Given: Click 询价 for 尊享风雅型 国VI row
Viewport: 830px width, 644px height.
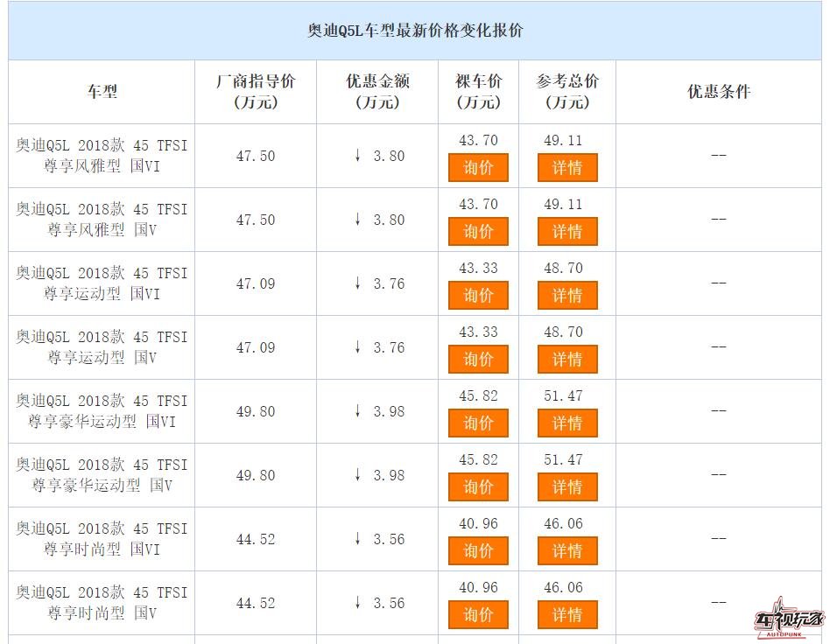Looking at the screenshot, I should pyautogui.click(x=478, y=168).
